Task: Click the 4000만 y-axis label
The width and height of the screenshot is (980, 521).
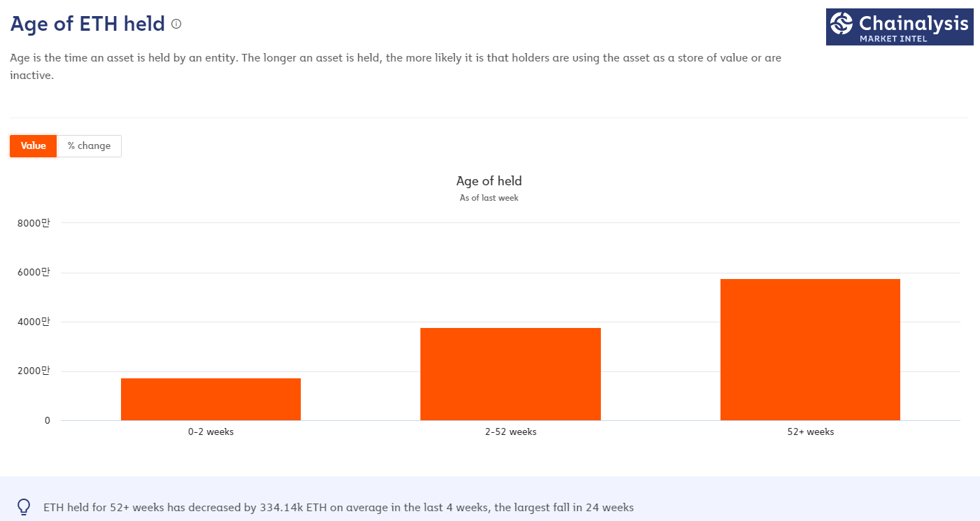Action: pos(34,322)
